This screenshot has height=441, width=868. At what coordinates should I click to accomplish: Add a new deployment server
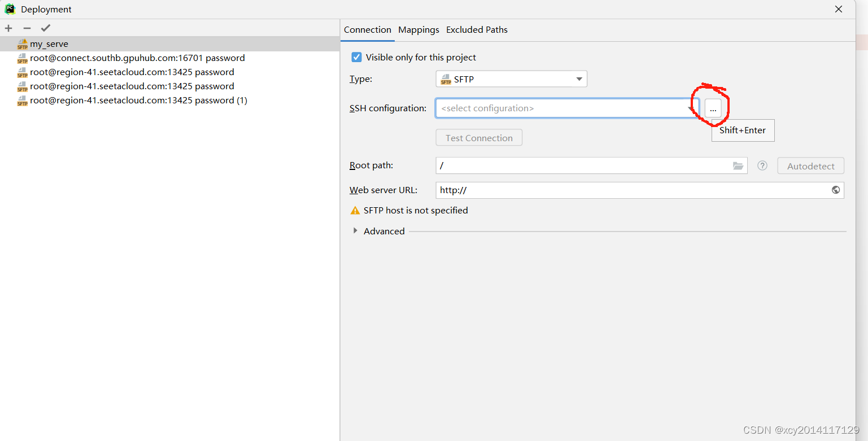tap(8, 28)
